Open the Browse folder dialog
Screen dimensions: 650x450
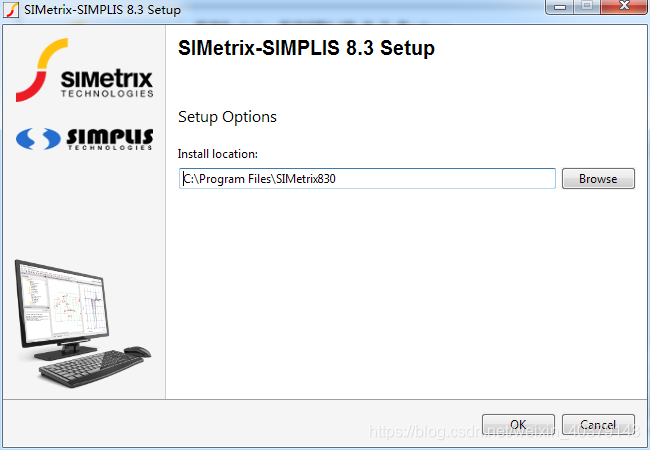598,179
